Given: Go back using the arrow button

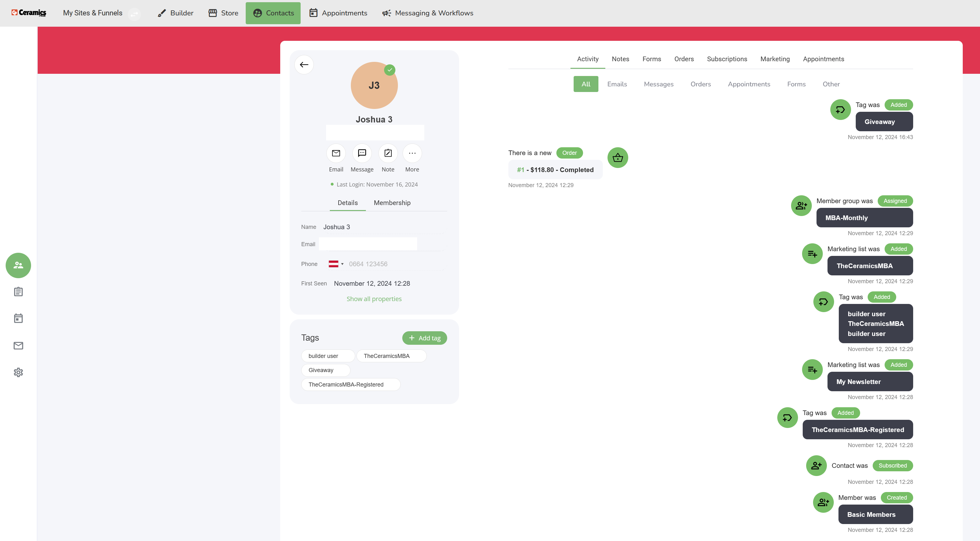Looking at the screenshot, I should point(304,65).
